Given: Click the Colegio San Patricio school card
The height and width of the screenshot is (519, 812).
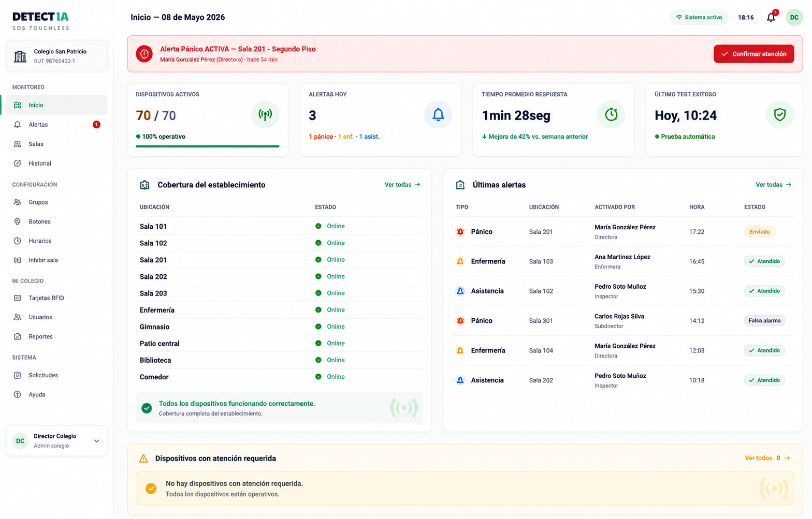Looking at the screenshot, I should click(x=57, y=56).
